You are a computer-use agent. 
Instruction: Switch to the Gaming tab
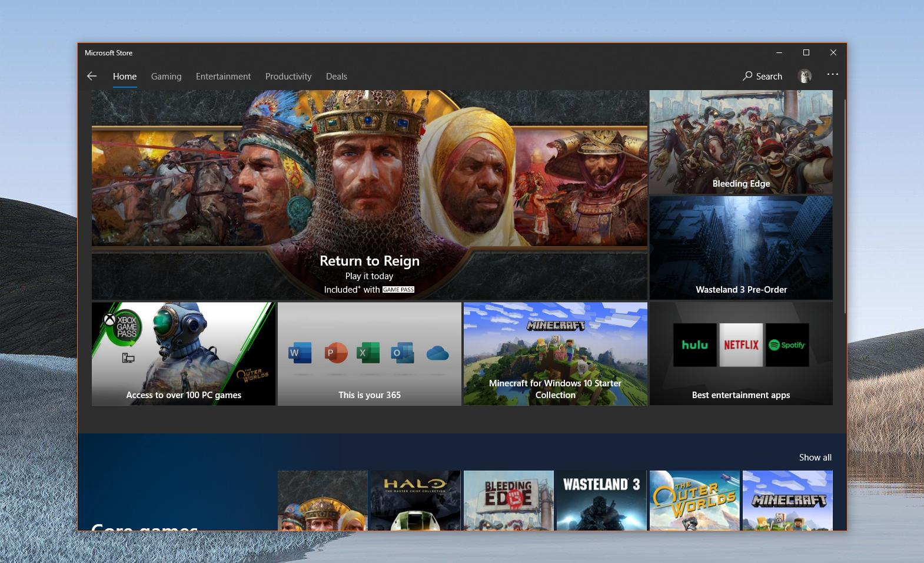click(166, 77)
